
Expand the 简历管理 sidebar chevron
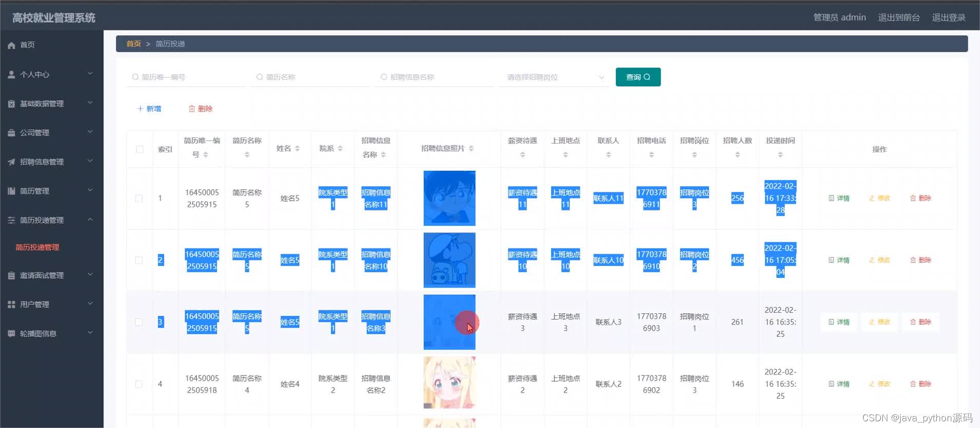coord(90,190)
